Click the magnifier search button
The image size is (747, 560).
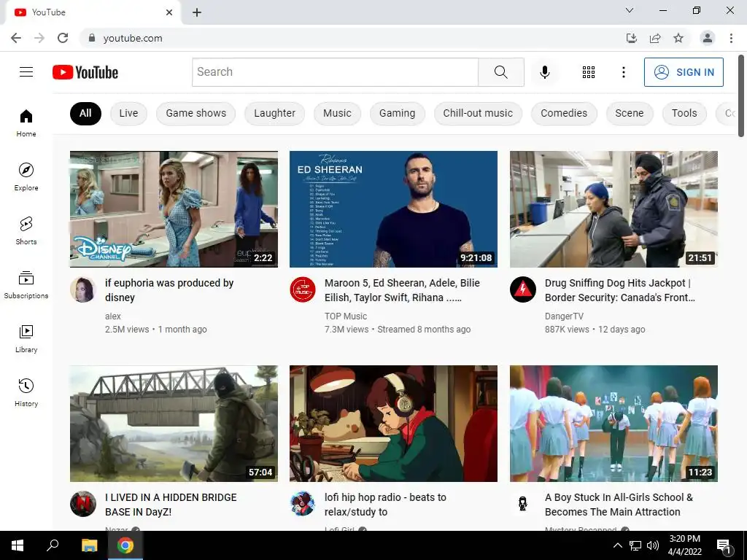[x=500, y=72]
